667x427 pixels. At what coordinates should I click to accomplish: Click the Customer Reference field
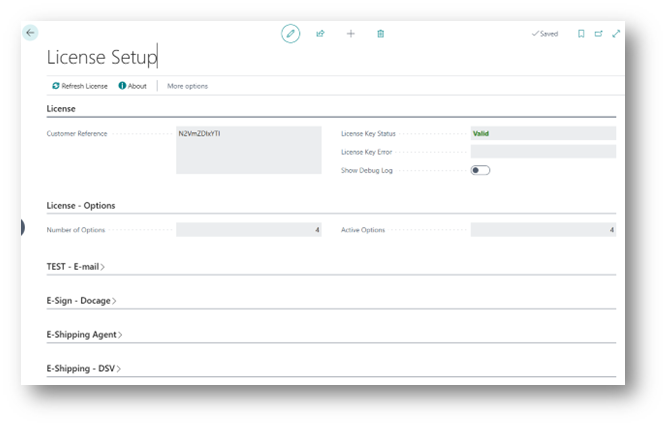pos(248,150)
